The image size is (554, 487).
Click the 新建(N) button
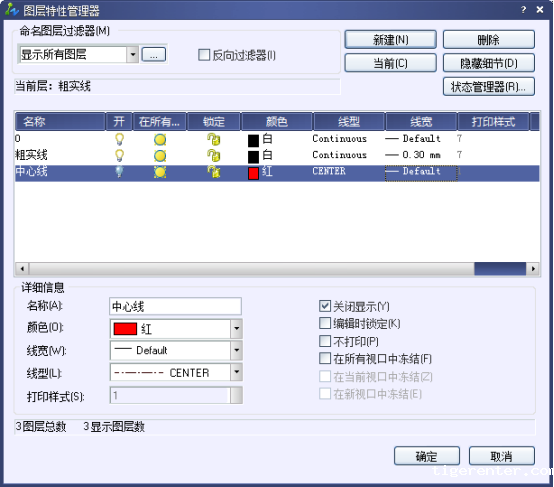point(390,39)
